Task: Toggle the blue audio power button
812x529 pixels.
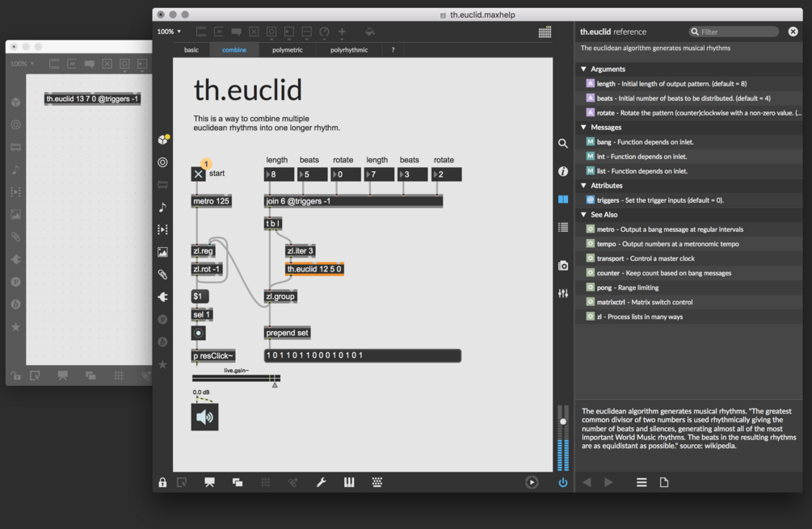Action: (563, 482)
